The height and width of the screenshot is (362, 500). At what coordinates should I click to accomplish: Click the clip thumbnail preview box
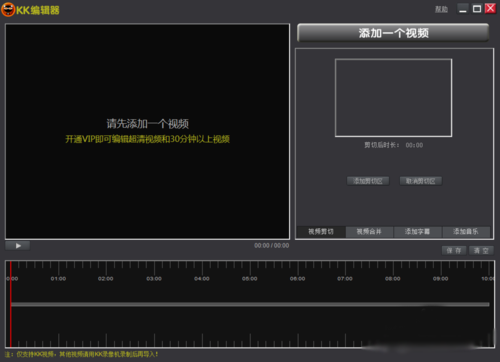coord(393,98)
